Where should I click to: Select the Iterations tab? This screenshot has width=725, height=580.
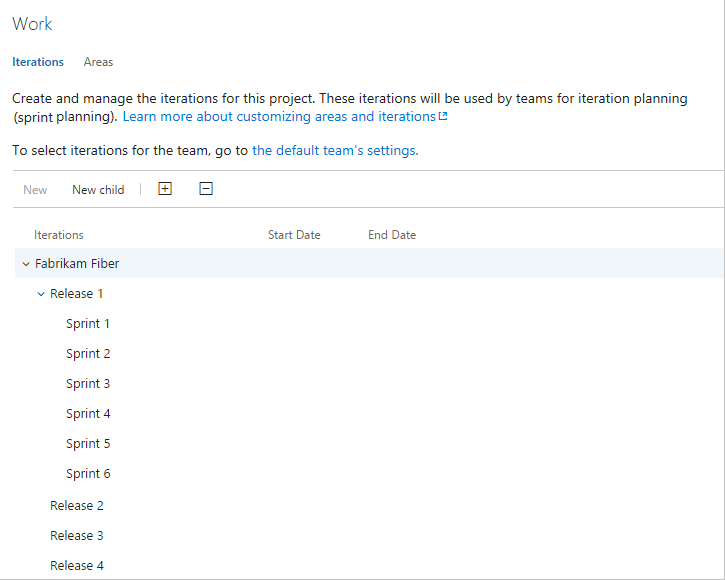pyautogui.click(x=38, y=62)
